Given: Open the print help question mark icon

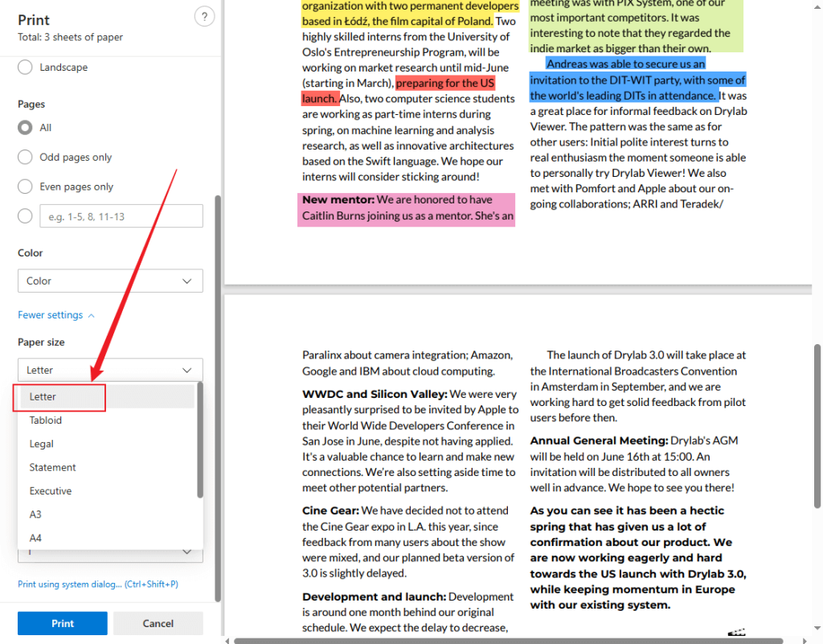Looking at the screenshot, I should (x=204, y=17).
